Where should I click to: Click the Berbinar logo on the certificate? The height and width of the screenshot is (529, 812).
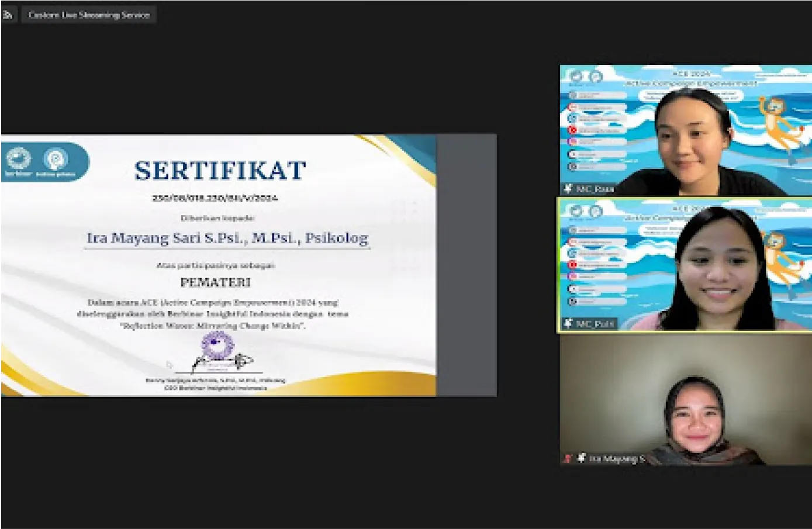coord(18,161)
